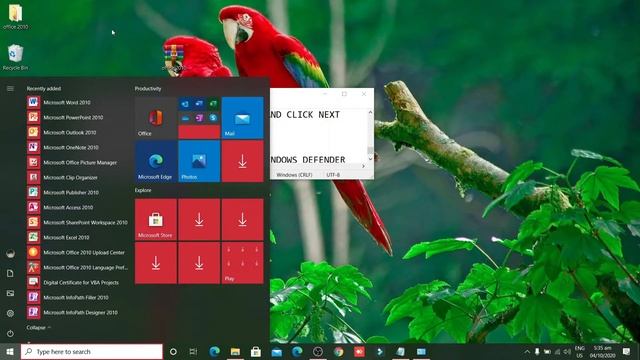640x360 pixels.
Task: Click the Productivity group heading
Action: (x=148, y=89)
